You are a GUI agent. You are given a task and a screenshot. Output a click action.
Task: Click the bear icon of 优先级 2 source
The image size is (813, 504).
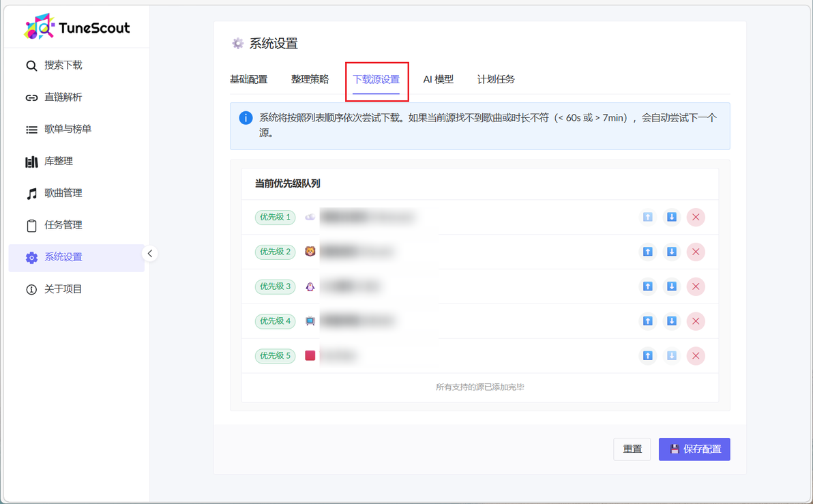click(x=310, y=252)
